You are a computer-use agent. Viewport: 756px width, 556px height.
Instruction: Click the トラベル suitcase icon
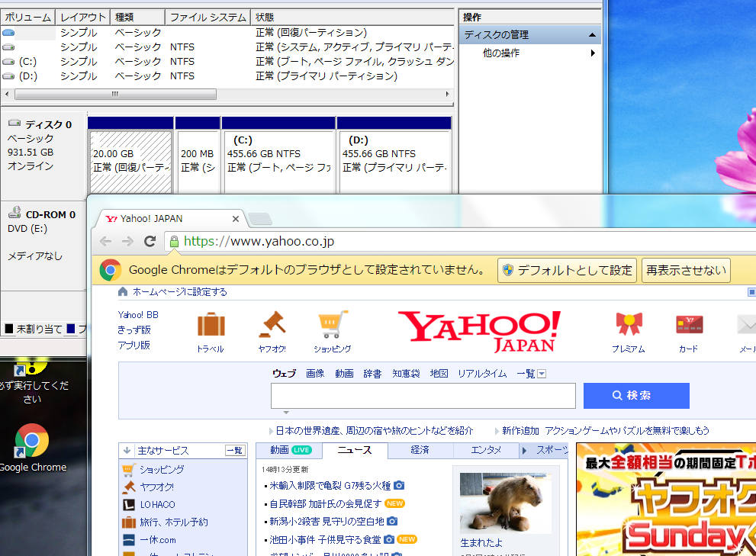(211, 326)
